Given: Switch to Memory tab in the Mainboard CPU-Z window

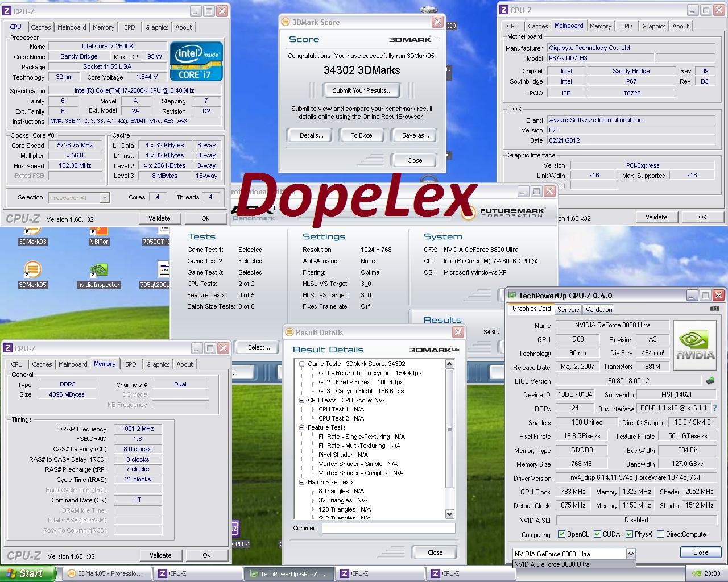Looking at the screenshot, I should tap(601, 26).
